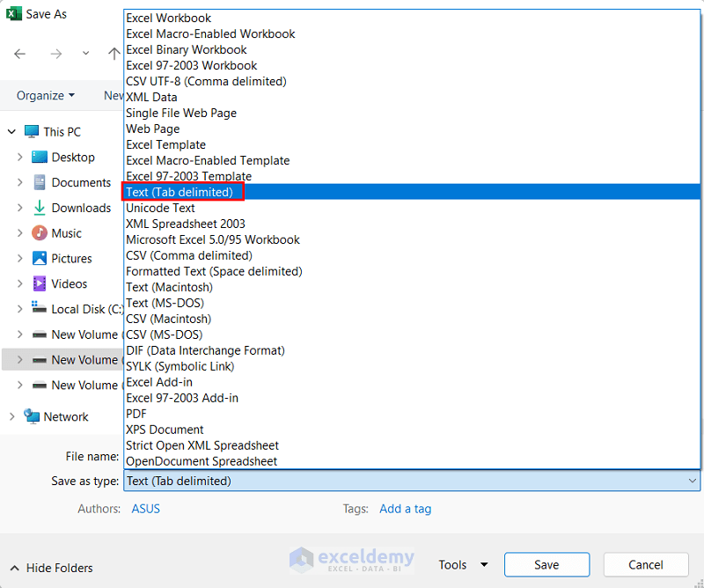The width and height of the screenshot is (704, 588).
Task: Collapse the This PC tree node
Action: coord(12,132)
